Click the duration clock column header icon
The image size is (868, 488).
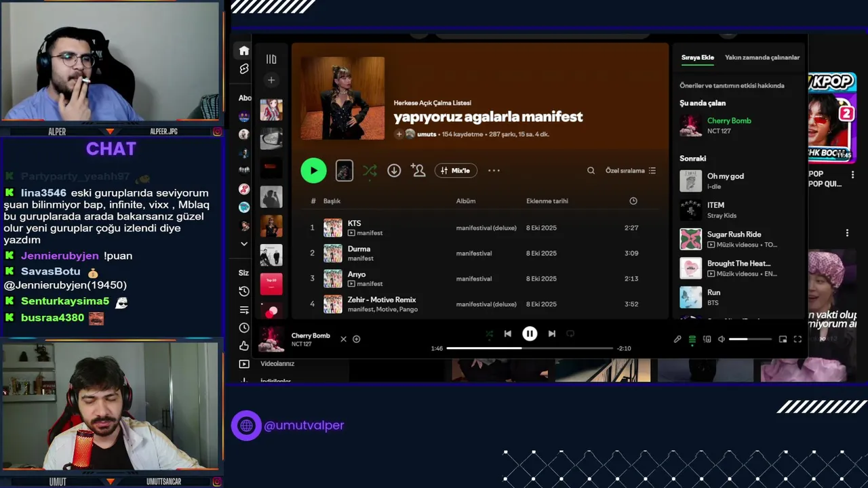[633, 201]
